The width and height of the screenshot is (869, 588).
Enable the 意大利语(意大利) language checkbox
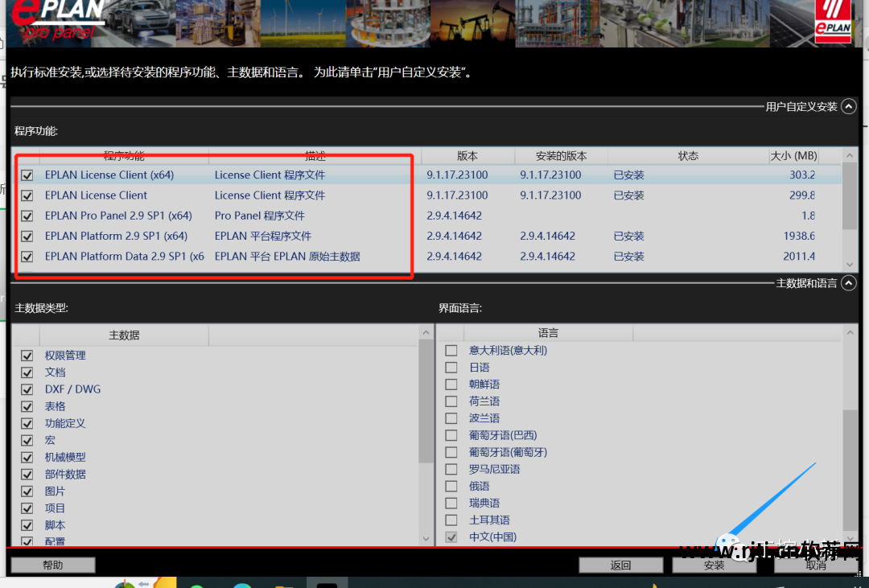pos(451,350)
